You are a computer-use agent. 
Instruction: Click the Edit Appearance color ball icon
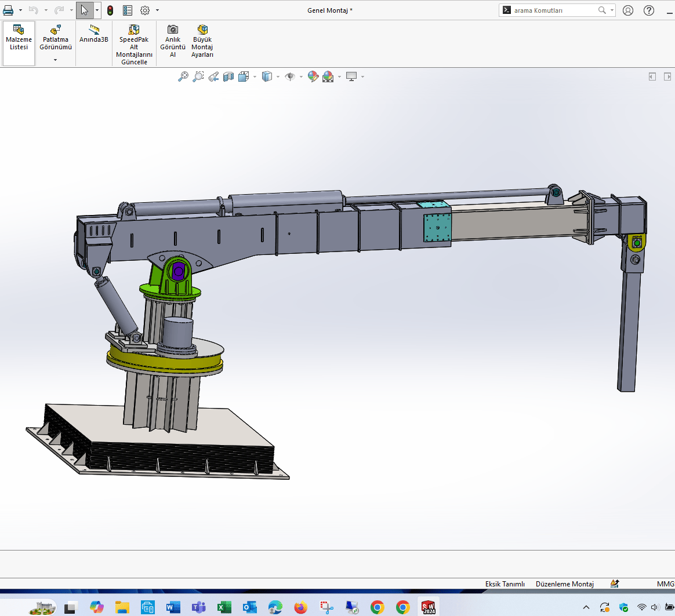tap(313, 76)
